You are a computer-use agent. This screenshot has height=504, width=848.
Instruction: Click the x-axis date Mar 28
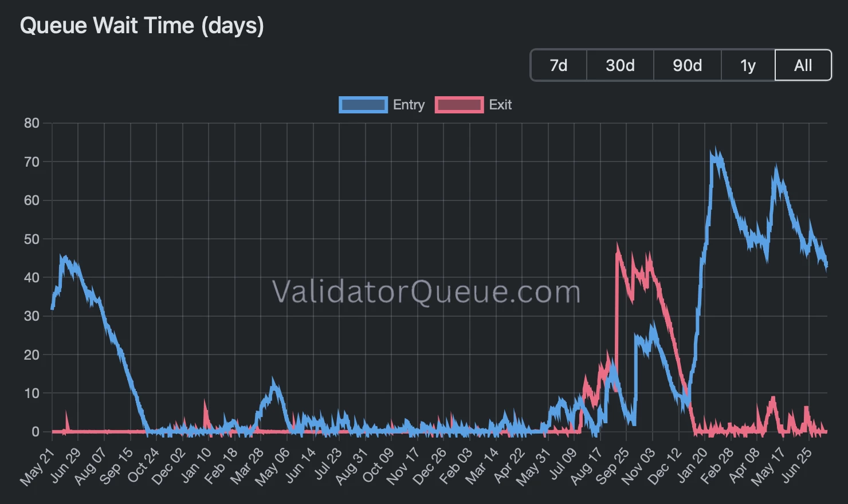point(246,467)
